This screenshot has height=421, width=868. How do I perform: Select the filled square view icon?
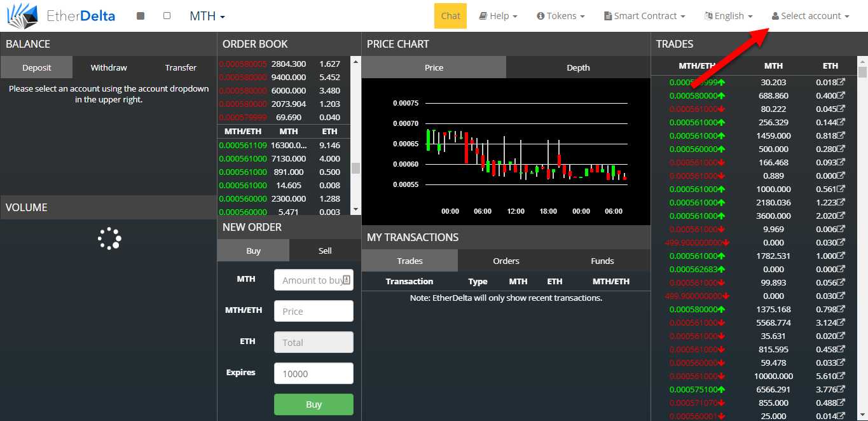[x=140, y=15]
